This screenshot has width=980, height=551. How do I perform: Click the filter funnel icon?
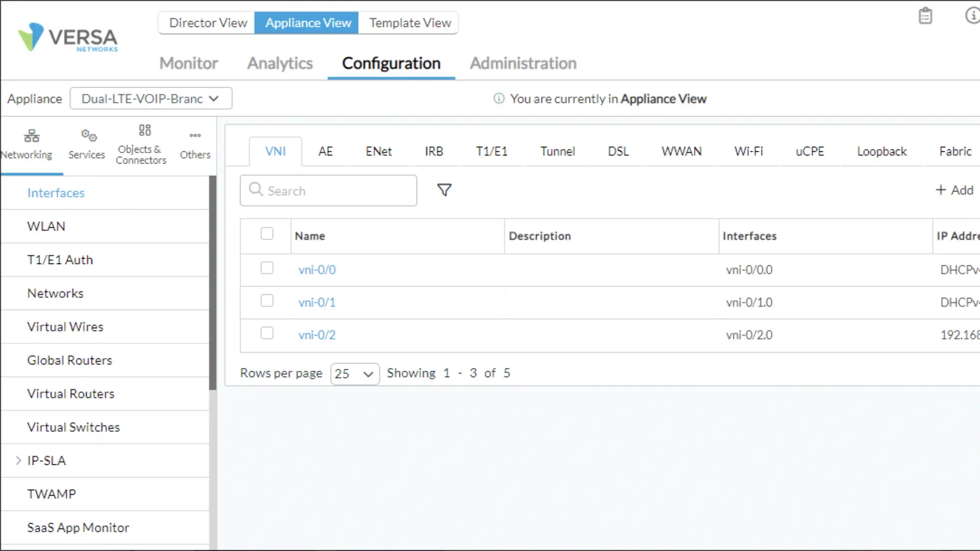pyautogui.click(x=444, y=190)
